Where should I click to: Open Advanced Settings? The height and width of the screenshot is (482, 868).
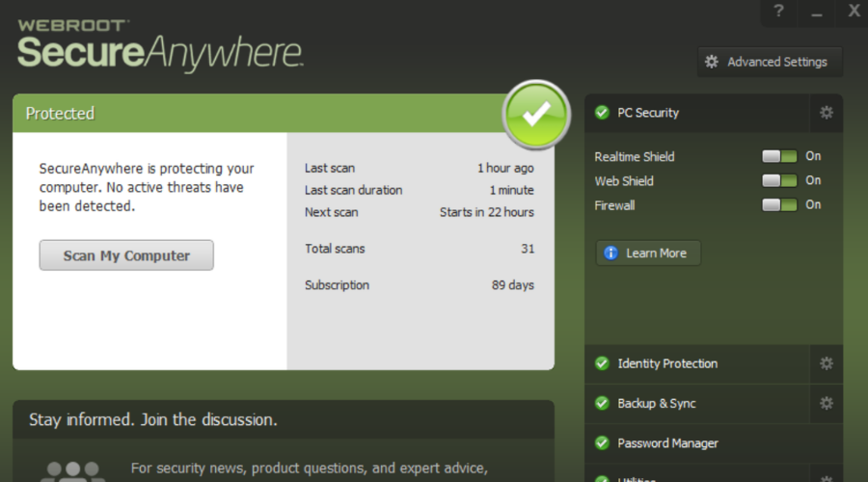[x=770, y=62]
